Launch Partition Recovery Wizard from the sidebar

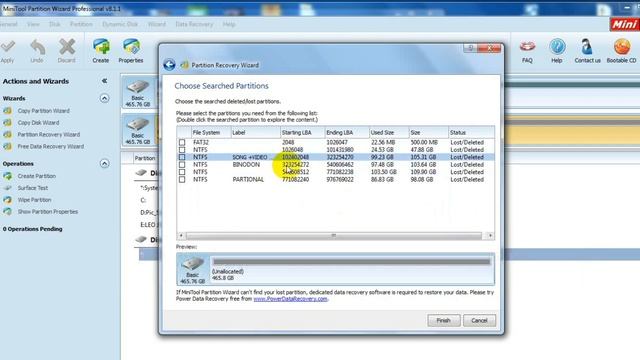(x=49, y=134)
